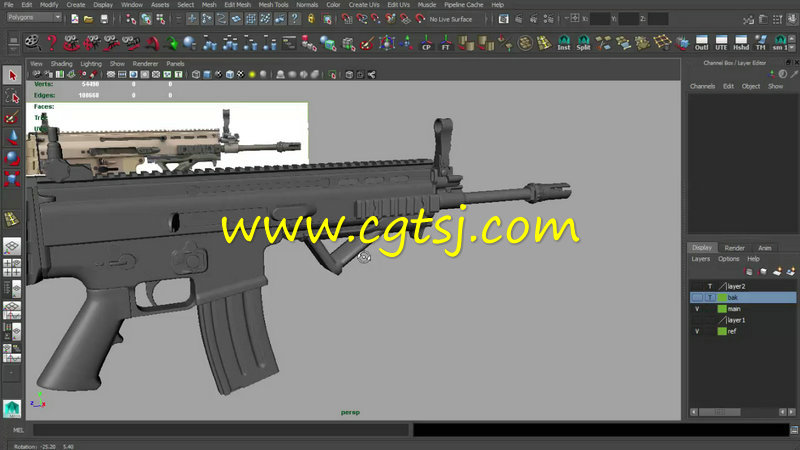Click the MEL command line input

point(220,430)
